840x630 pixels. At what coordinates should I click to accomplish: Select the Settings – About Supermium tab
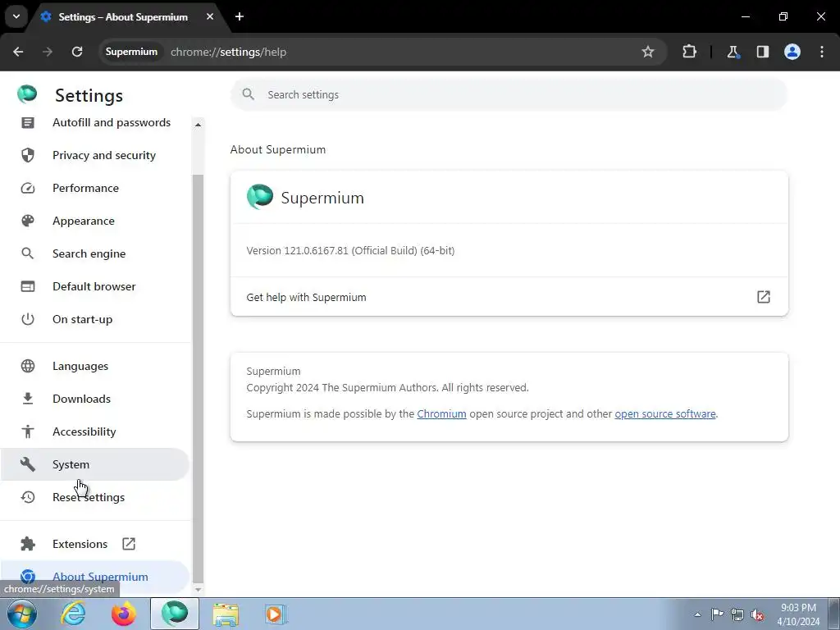click(x=123, y=16)
